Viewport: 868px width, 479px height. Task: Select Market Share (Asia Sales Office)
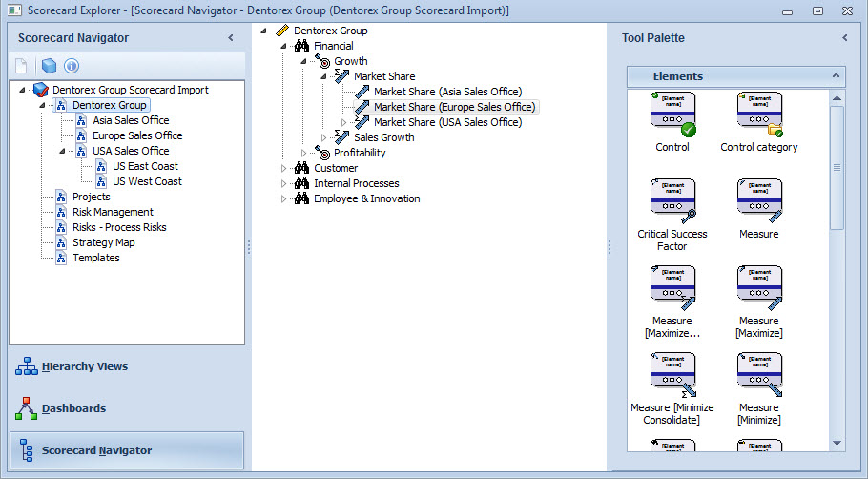pyautogui.click(x=447, y=92)
